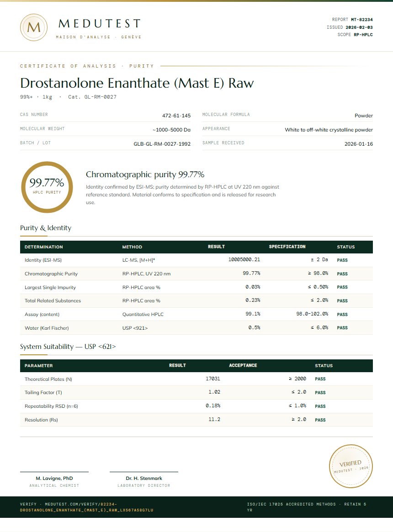
Task: Click PASS status in Water (Karl Fischer) row
Action: [x=342, y=328]
